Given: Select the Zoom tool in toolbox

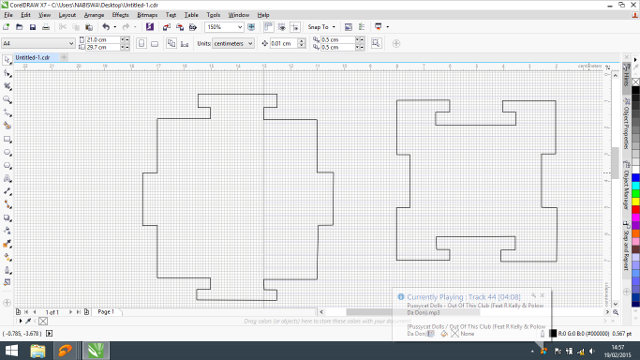Looking at the screenshot, I should (x=7, y=100).
